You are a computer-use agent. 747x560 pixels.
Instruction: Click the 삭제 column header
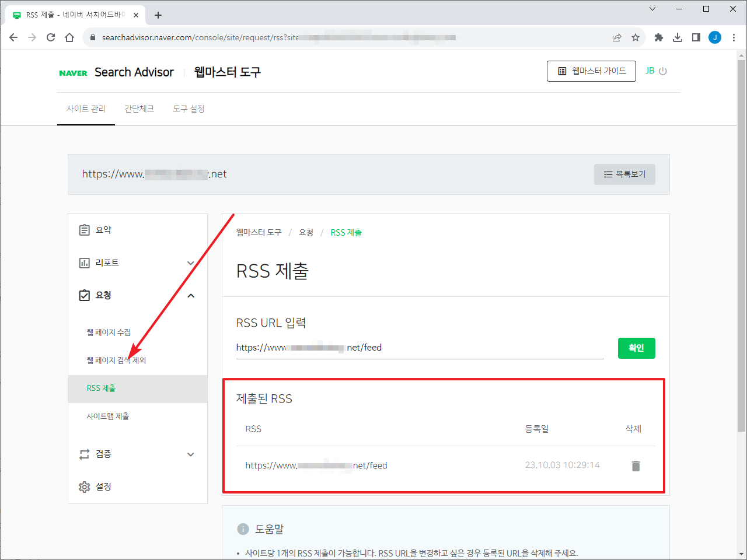tap(633, 429)
